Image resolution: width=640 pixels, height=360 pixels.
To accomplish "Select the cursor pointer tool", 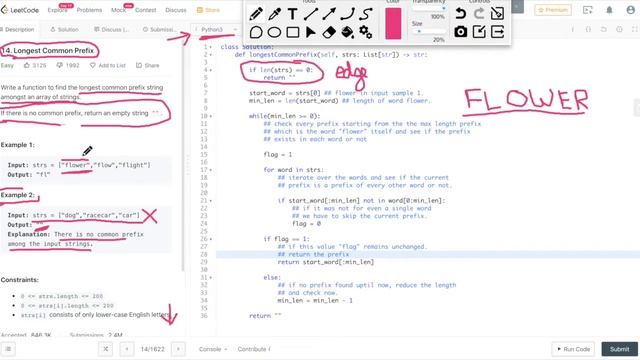I will tap(311, 32).
